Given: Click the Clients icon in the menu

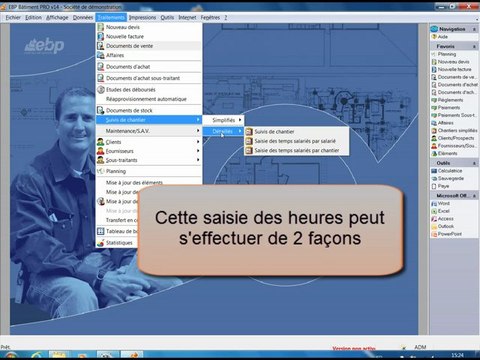Looking at the screenshot, I should (101, 142).
